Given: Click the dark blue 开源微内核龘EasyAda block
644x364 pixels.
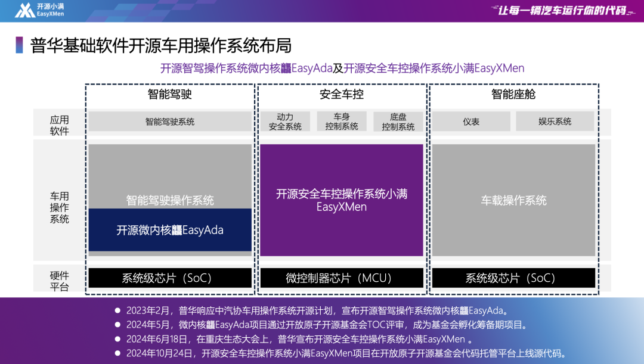Looking at the screenshot, I should pyautogui.click(x=170, y=230).
